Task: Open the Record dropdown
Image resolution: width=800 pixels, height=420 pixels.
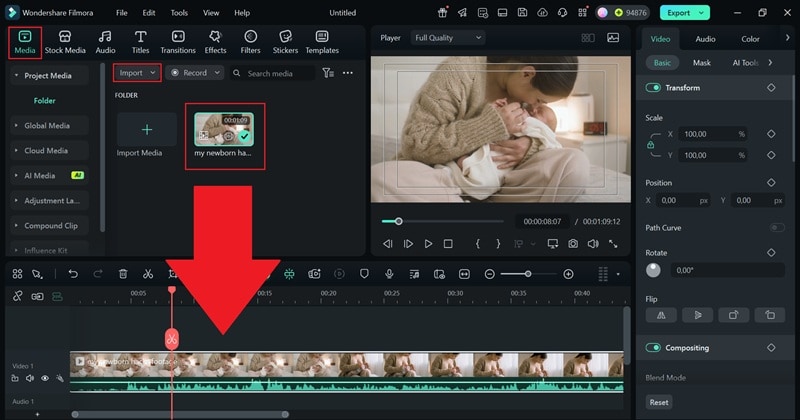Action: pos(195,73)
